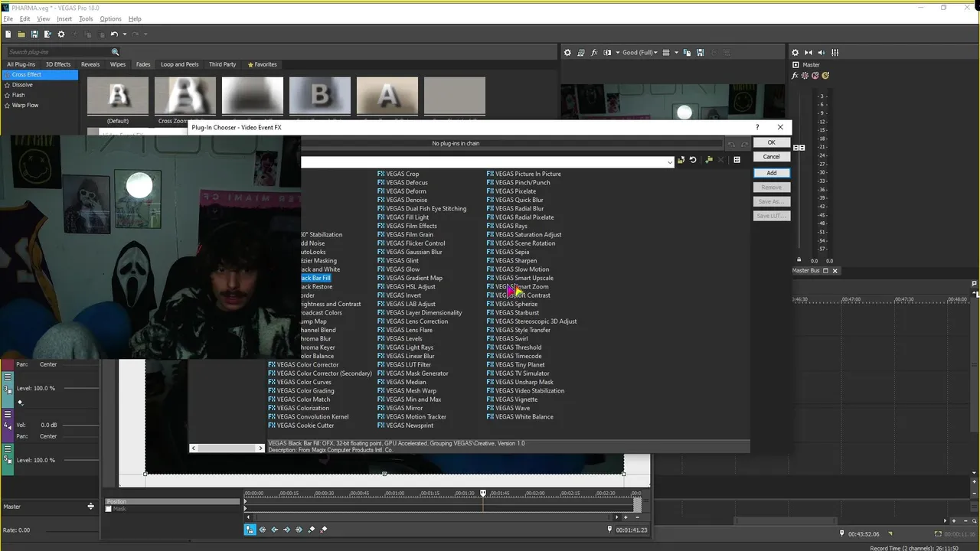Click the Undo arrow icon
Image resolution: width=980 pixels, height=551 pixels.
coord(114,34)
